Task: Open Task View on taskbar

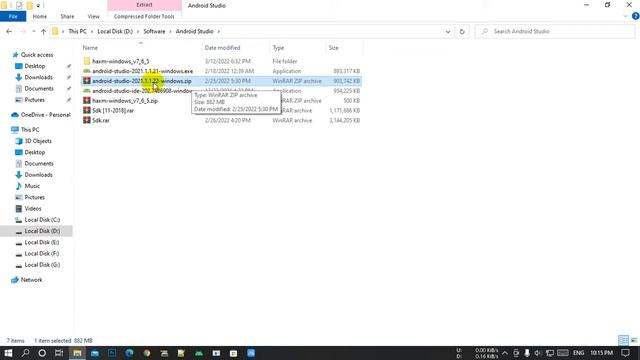Action: coord(59,353)
